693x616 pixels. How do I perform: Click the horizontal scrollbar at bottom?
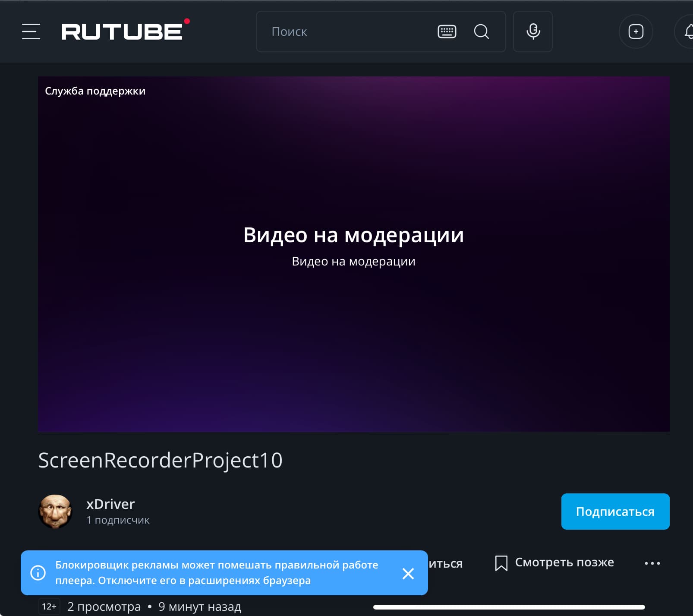click(x=509, y=607)
